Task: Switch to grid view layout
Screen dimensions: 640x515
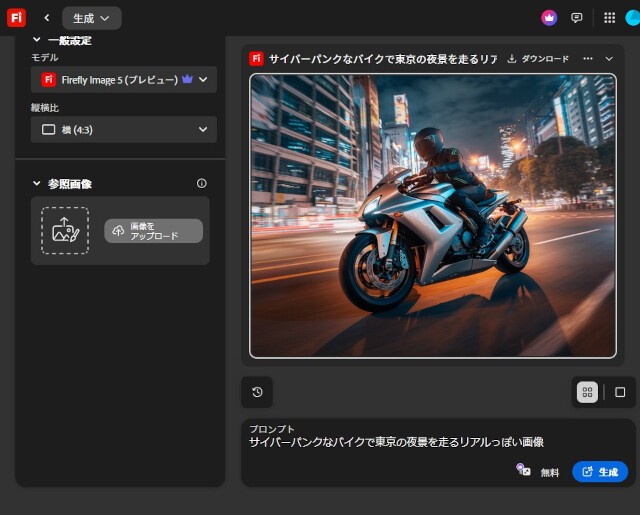Action: (x=587, y=392)
